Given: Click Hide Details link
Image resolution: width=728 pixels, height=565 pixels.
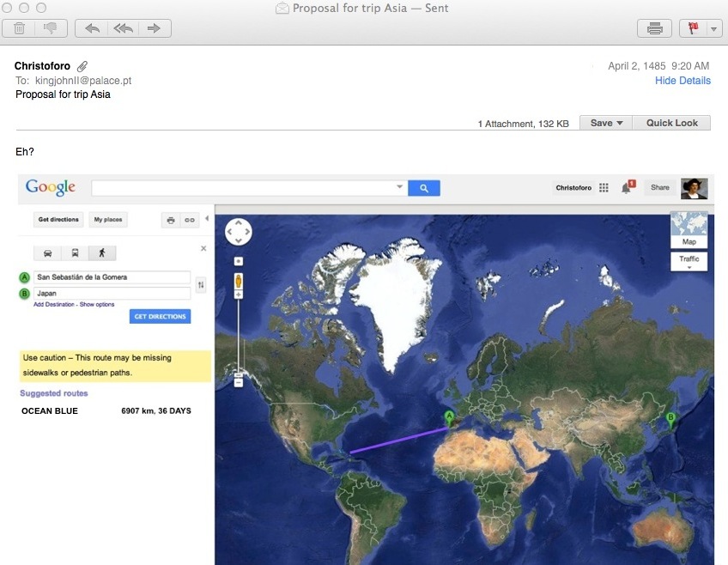Looking at the screenshot, I should coord(682,81).
